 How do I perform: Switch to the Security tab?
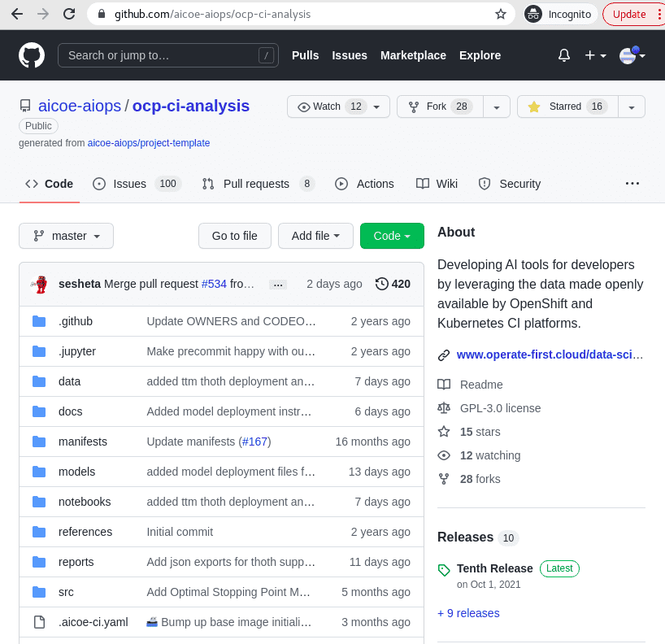510,184
